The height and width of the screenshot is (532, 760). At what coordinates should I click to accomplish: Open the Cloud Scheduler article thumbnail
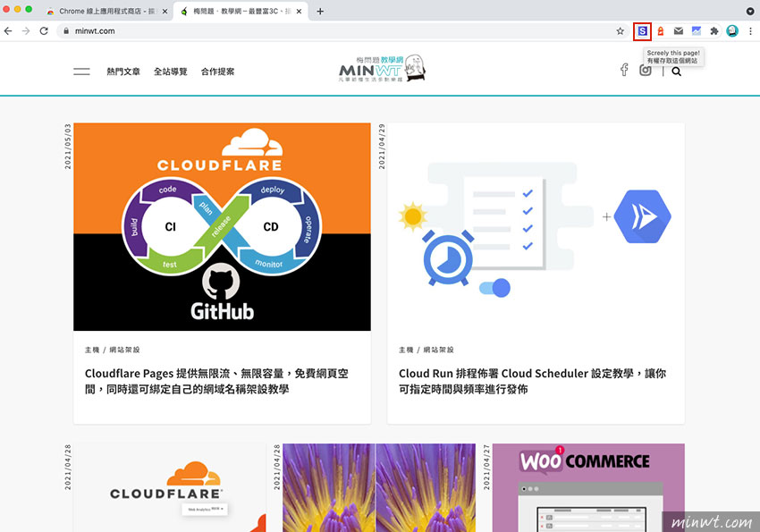point(536,227)
